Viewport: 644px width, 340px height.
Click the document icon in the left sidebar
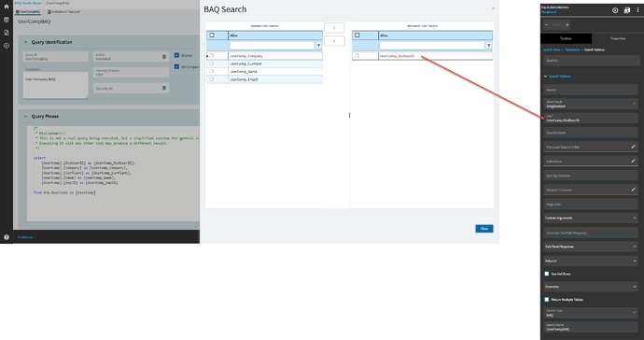coord(7,33)
